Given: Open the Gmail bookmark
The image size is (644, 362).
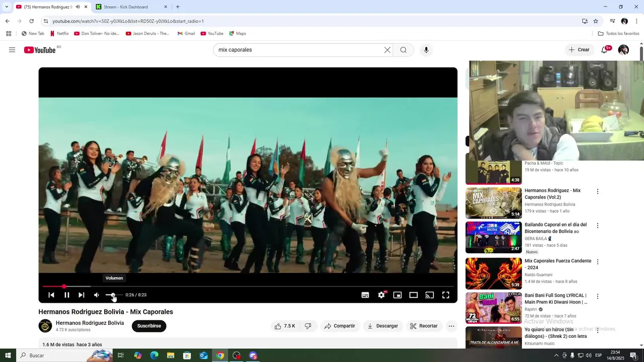Looking at the screenshot, I should coord(186,34).
